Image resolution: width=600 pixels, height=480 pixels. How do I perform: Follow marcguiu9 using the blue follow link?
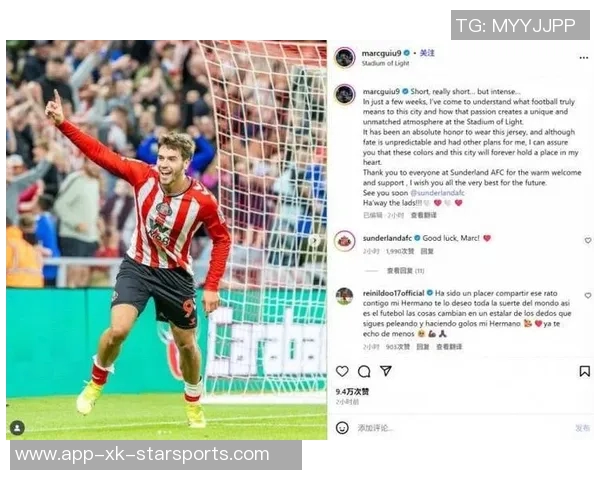tap(427, 53)
